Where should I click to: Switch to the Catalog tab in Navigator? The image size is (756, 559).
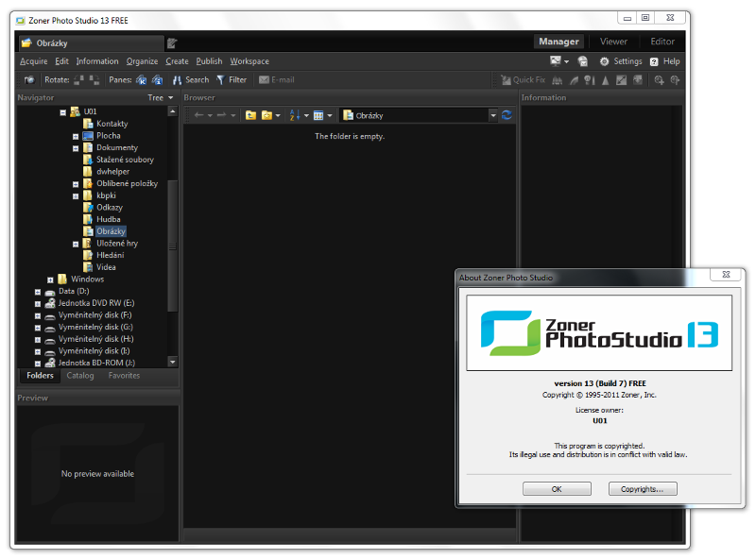[80, 376]
